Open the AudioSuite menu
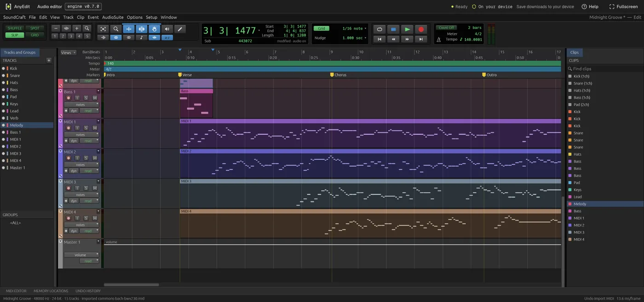The height and width of the screenshot is (302, 644). (x=113, y=17)
